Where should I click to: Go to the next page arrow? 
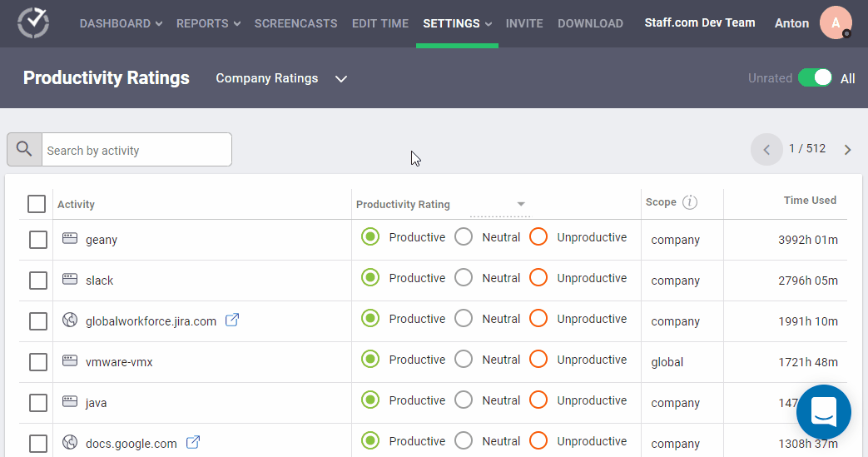point(847,150)
